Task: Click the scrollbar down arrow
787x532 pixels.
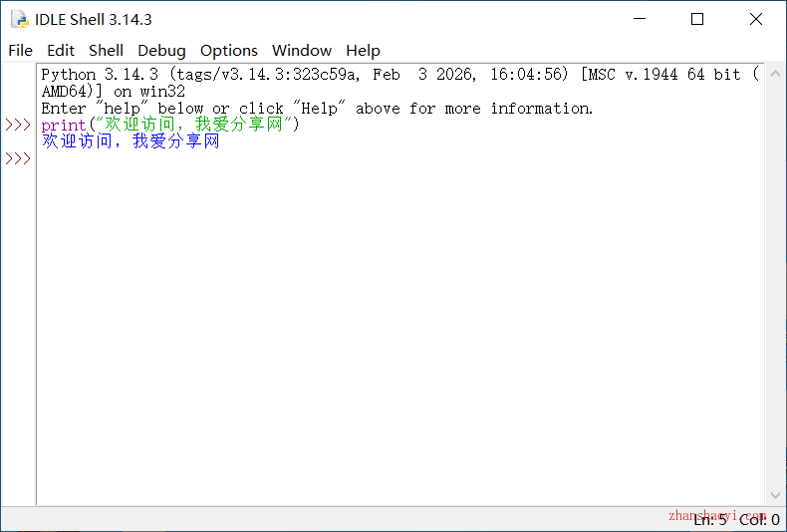Action: coord(775,495)
